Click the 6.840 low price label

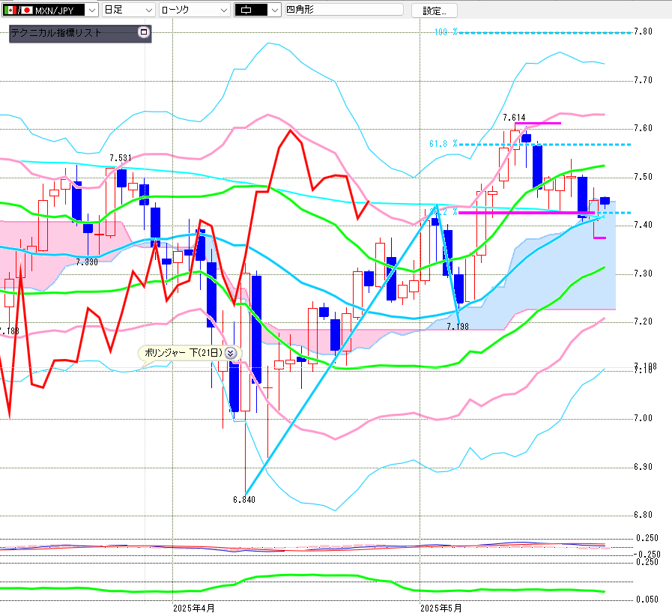coord(244,499)
